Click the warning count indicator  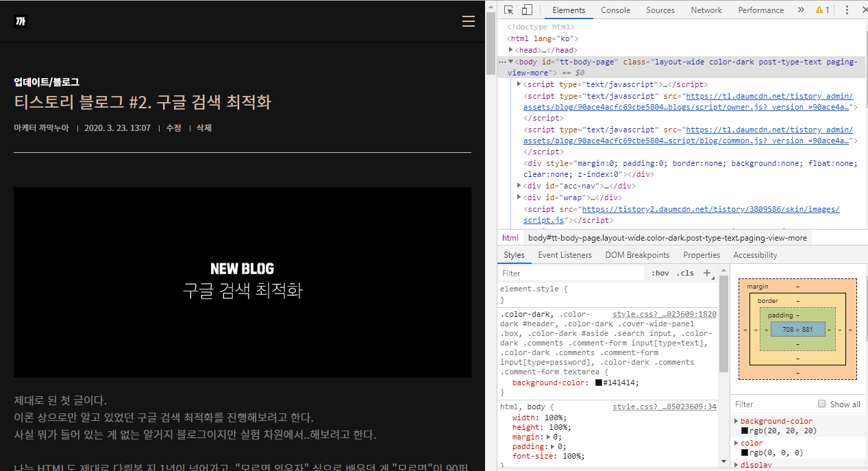[822, 10]
